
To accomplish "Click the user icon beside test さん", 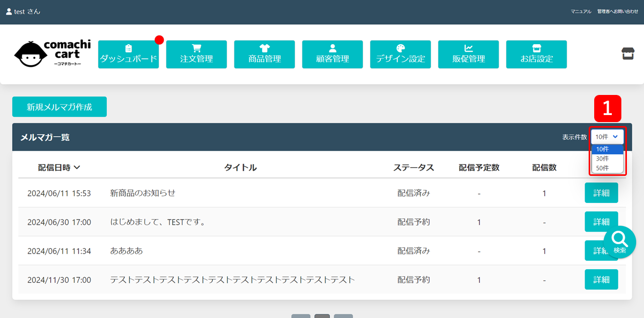I will pyautogui.click(x=9, y=11).
